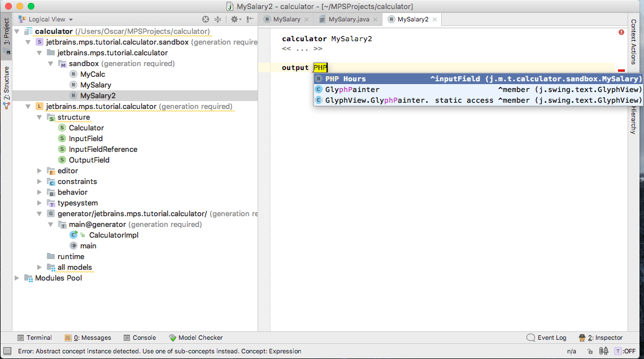This screenshot has height=359, width=644.
Task: Click the PHP input cell in editor
Action: (x=320, y=68)
